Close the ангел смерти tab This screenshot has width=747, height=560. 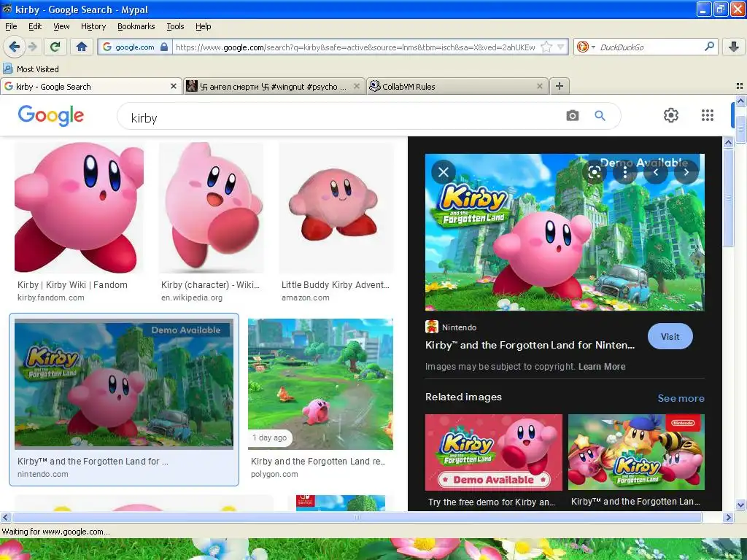356,86
